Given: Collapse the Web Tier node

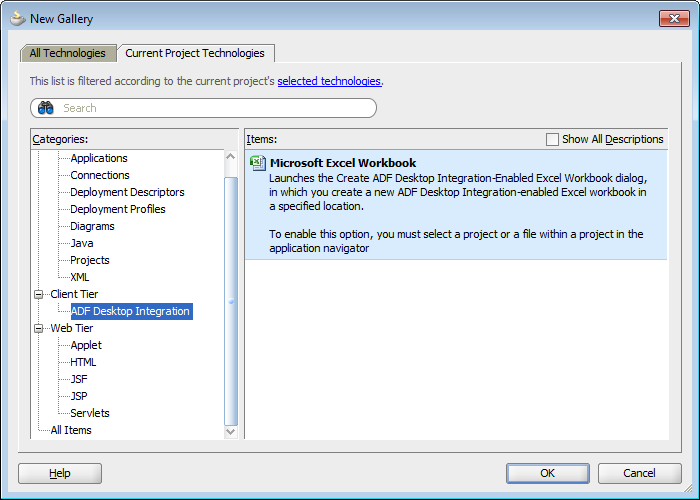Looking at the screenshot, I should pos(39,329).
